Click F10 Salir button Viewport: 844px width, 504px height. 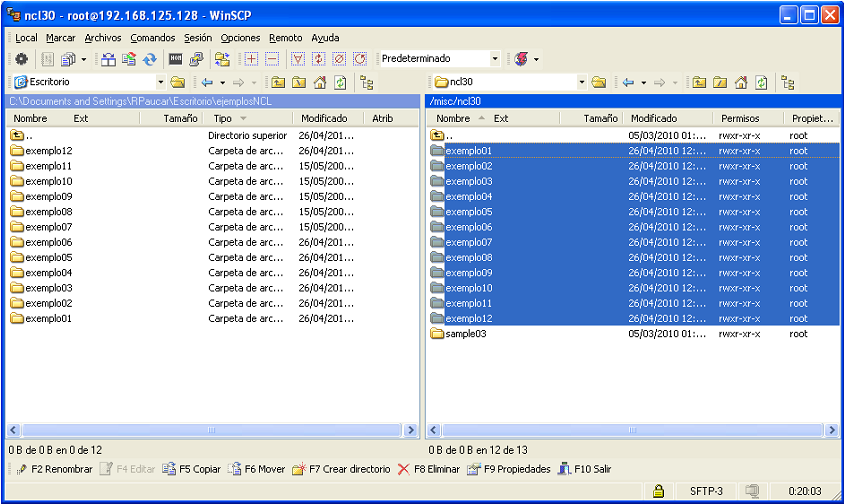[585, 469]
